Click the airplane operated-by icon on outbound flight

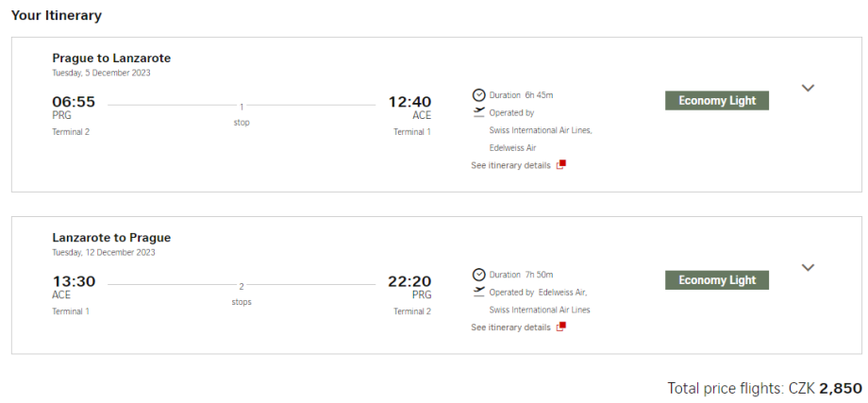click(478, 111)
